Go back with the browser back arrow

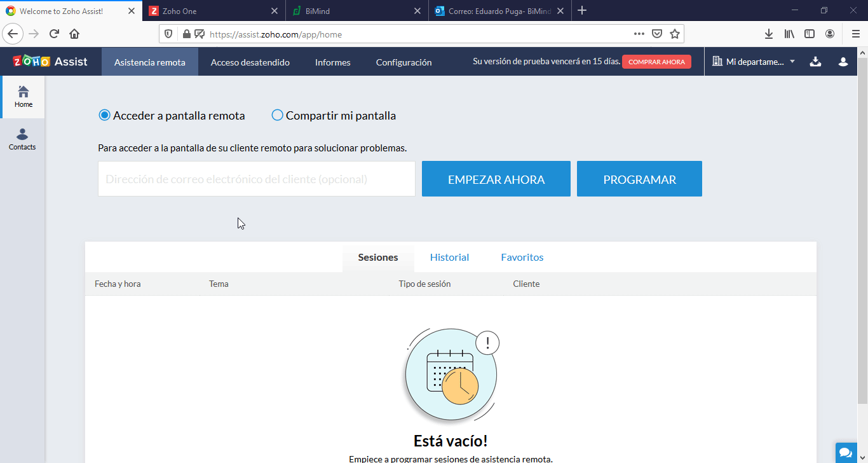click(x=13, y=34)
